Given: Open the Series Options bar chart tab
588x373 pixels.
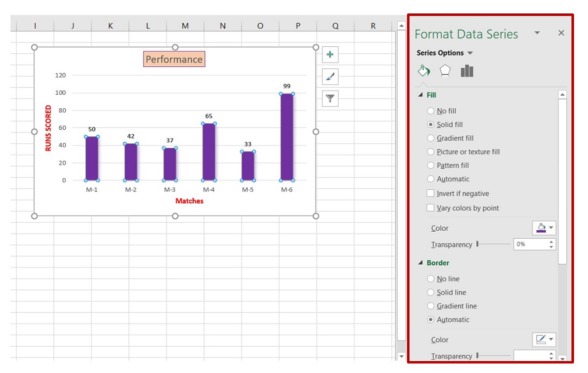Looking at the screenshot, I should click(x=467, y=71).
